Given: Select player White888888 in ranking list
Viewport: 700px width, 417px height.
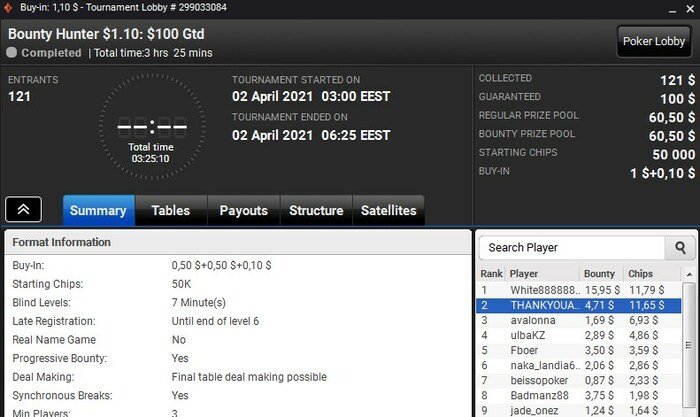Looking at the screenshot, I should point(579,290).
